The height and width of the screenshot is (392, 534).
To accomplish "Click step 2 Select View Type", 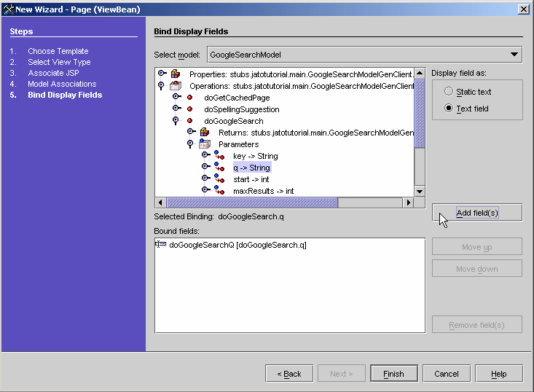I will point(59,62).
